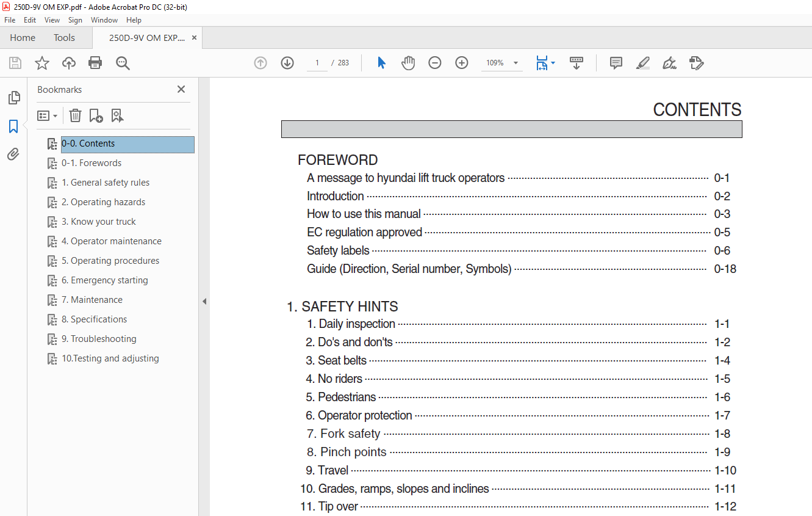The width and height of the screenshot is (812, 516).
Task: Click the Operator protection contents entry
Action: [x=359, y=415]
